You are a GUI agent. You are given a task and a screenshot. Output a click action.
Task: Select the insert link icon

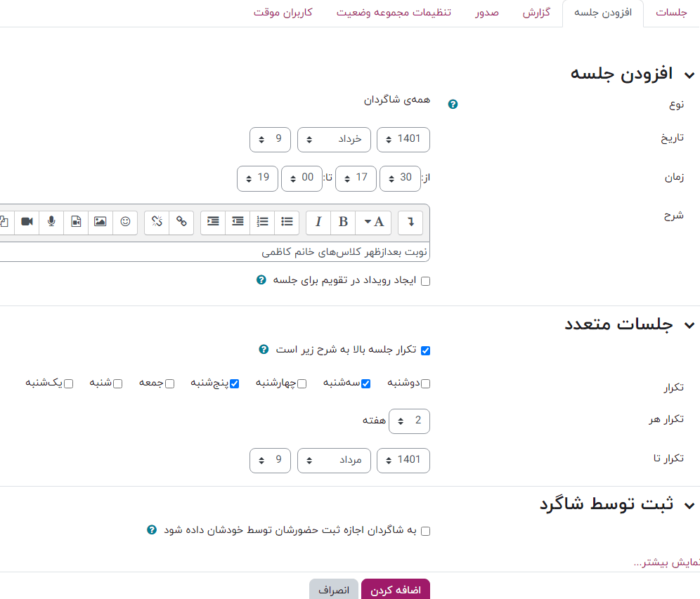coord(181,222)
